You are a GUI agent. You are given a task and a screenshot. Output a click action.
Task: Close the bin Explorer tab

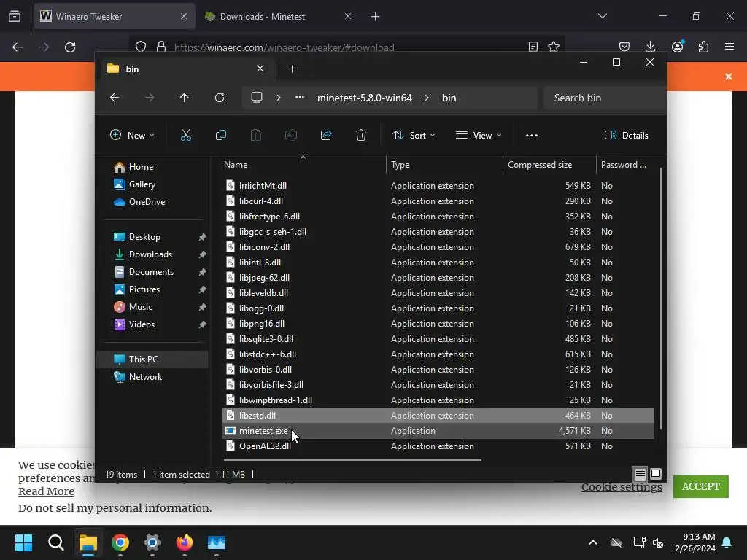pos(260,69)
